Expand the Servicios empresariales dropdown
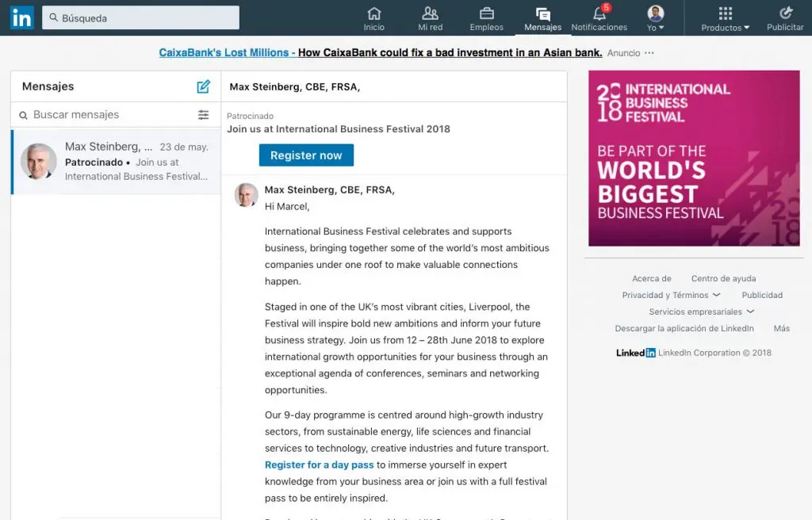 click(701, 312)
